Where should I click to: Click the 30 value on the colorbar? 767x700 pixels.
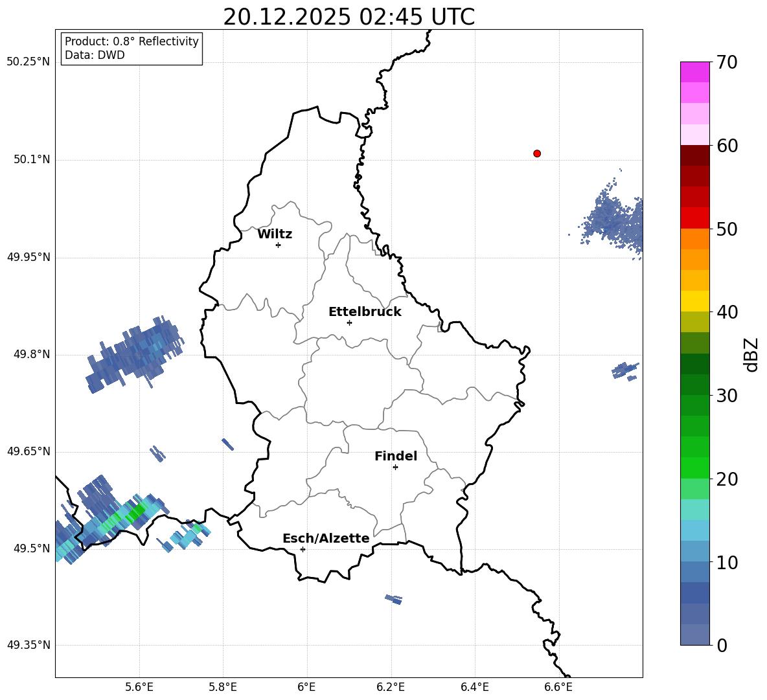(x=727, y=396)
